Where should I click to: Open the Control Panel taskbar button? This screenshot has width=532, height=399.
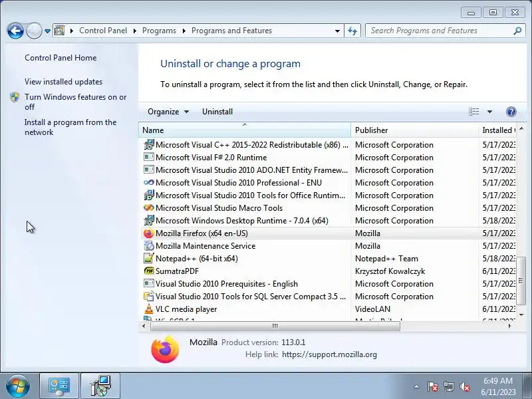point(59,386)
